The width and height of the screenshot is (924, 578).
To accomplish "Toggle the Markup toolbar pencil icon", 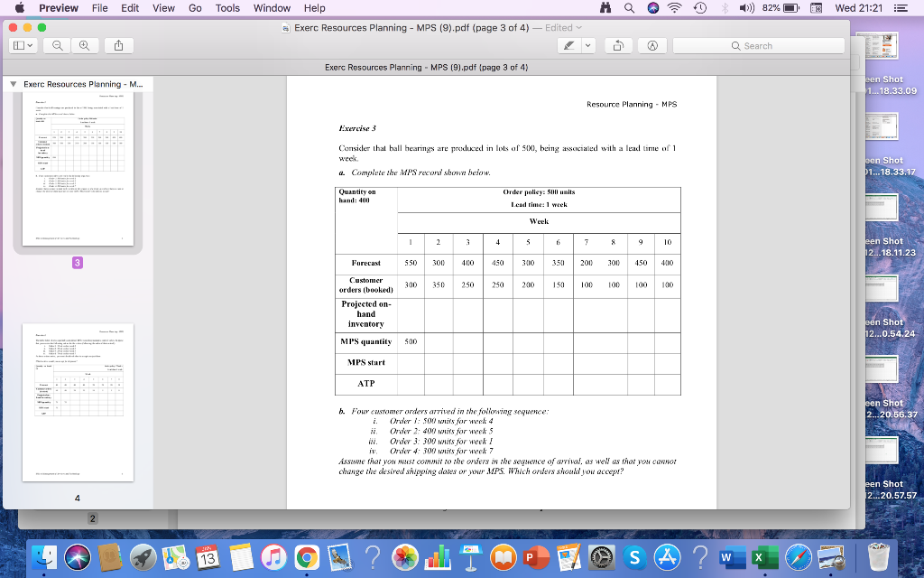I will tap(652, 45).
